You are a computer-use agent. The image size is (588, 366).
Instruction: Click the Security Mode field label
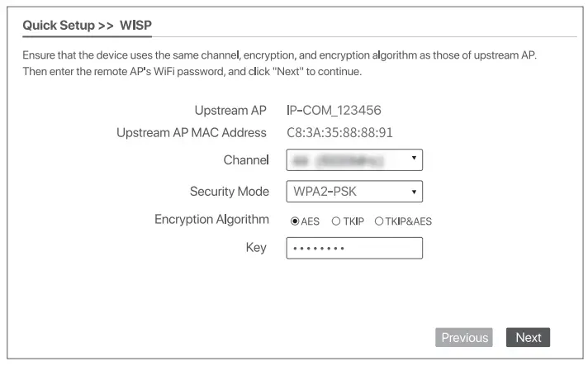(230, 192)
